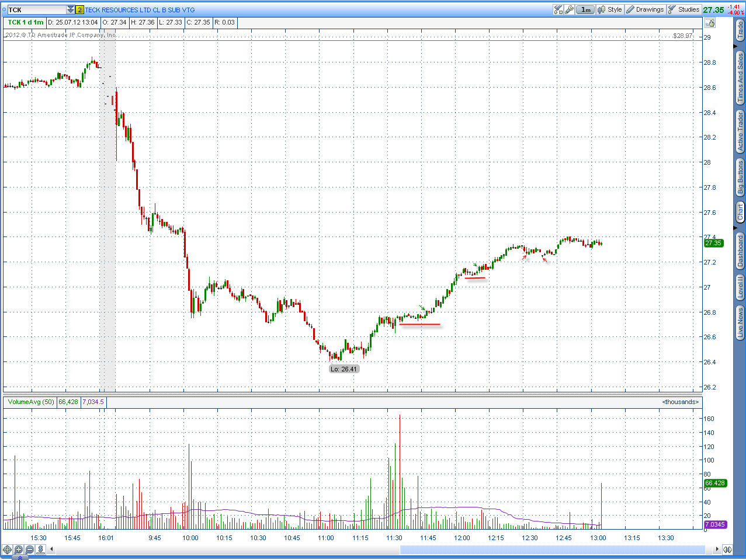Click the study alert flask icon
The image size is (746, 560).
pyautogui.click(x=558, y=9)
